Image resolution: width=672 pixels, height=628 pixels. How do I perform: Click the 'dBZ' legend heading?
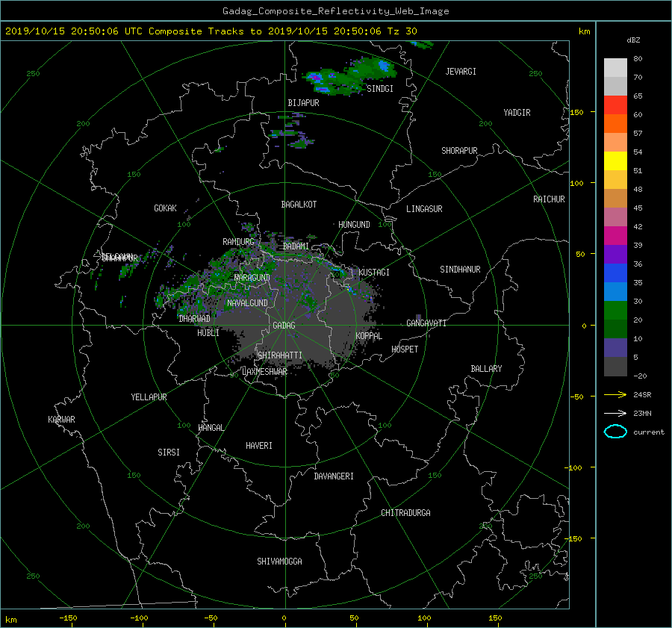point(633,40)
